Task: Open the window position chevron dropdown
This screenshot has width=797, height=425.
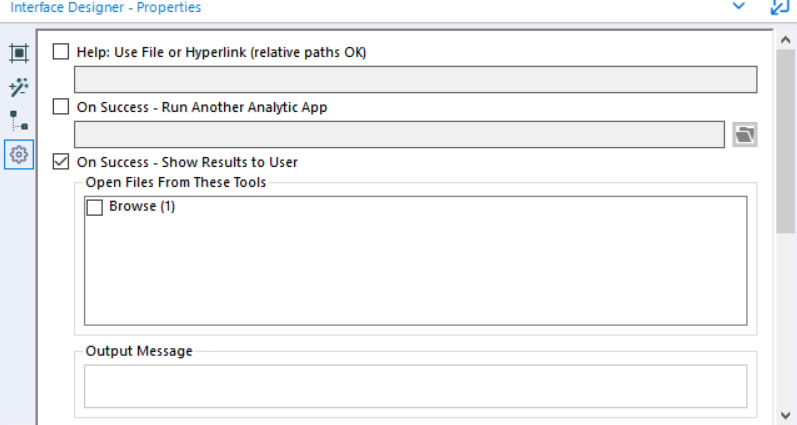Action: (739, 7)
